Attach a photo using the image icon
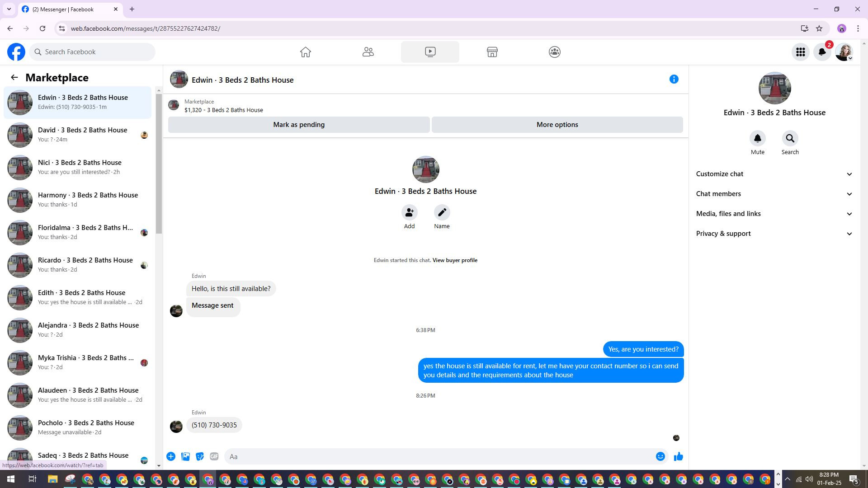868x488 pixels. pyautogui.click(x=185, y=456)
